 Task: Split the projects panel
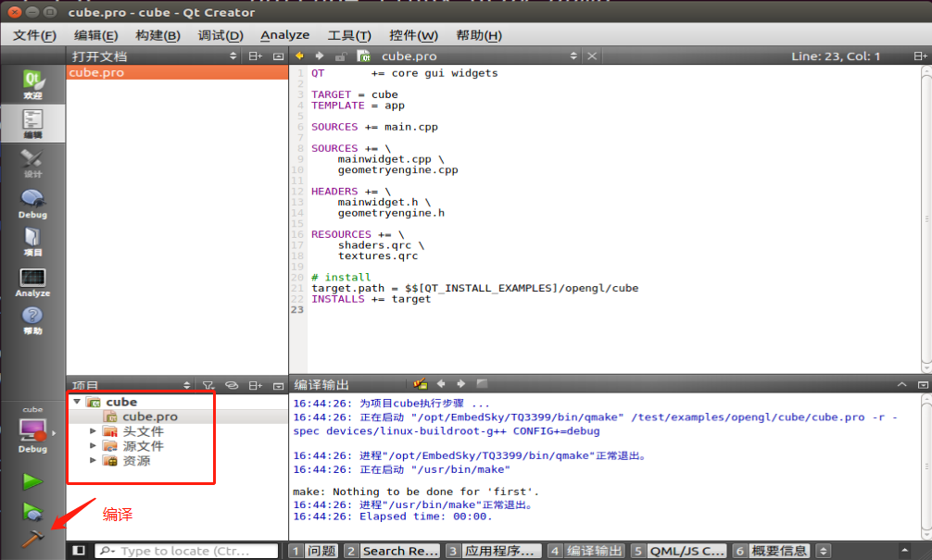click(255, 385)
